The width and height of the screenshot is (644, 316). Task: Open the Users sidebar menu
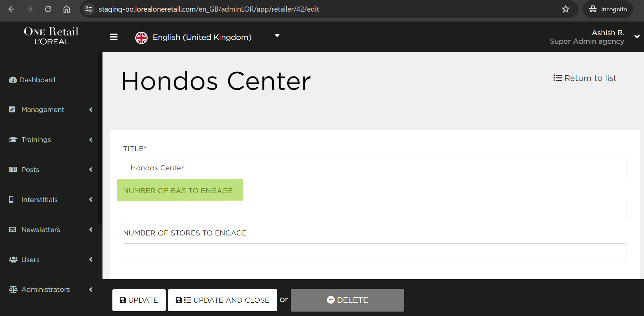(x=30, y=260)
